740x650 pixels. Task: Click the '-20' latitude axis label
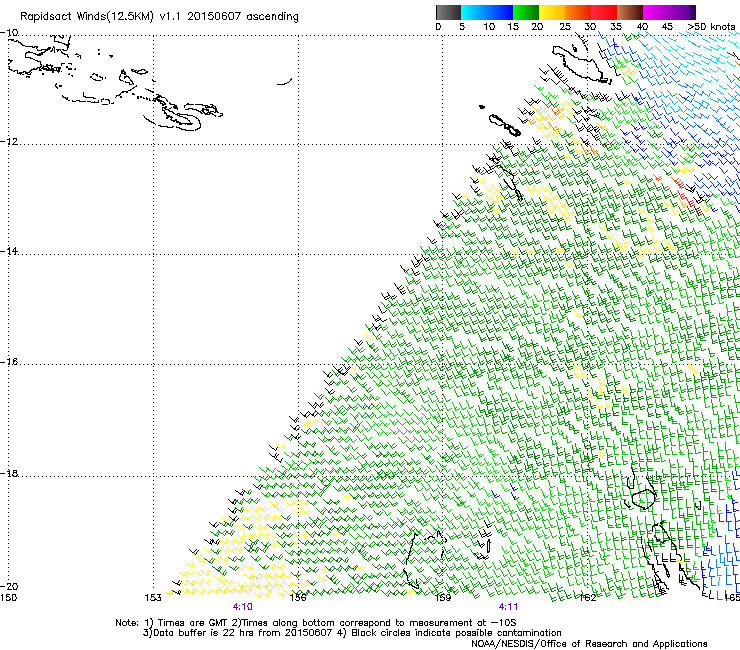[9, 586]
